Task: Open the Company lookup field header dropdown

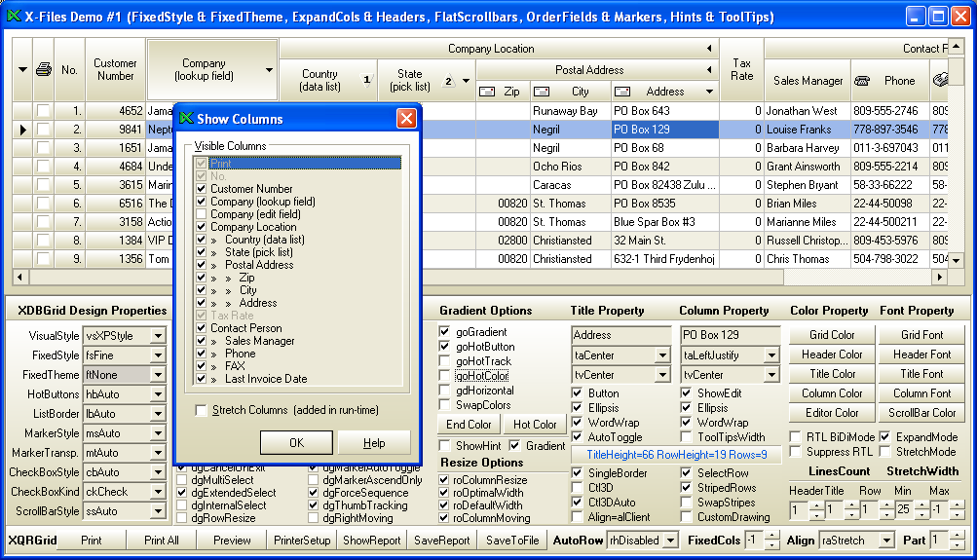Action: click(x=269, y=70)
